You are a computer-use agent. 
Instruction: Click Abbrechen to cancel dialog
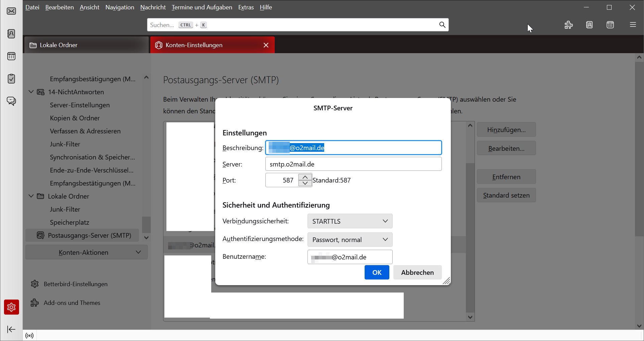click(417, 272)
